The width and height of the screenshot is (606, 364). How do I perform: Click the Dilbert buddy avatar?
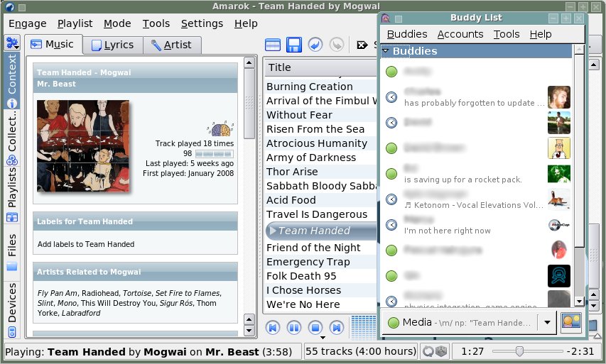559,148
